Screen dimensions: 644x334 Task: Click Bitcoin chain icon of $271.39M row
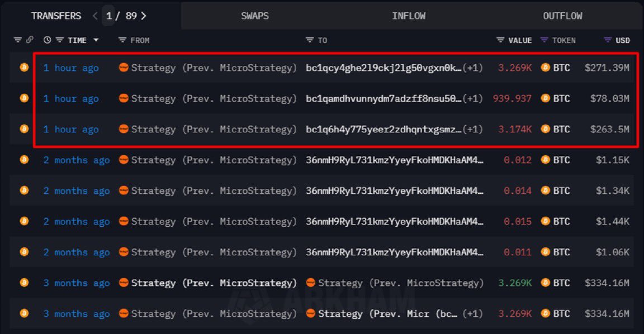pyautogui.click(x=24, y=67)
